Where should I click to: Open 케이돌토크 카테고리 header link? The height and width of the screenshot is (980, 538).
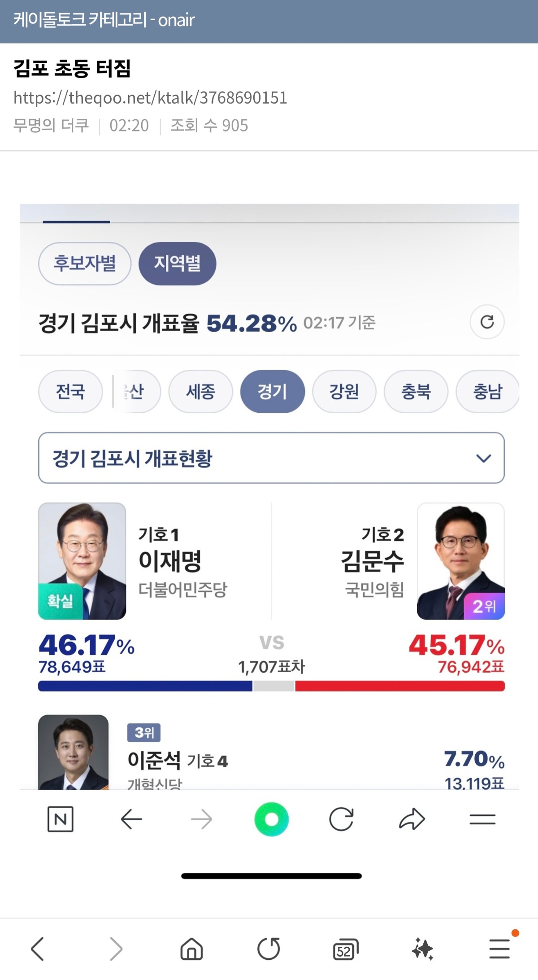coord(104,20)
